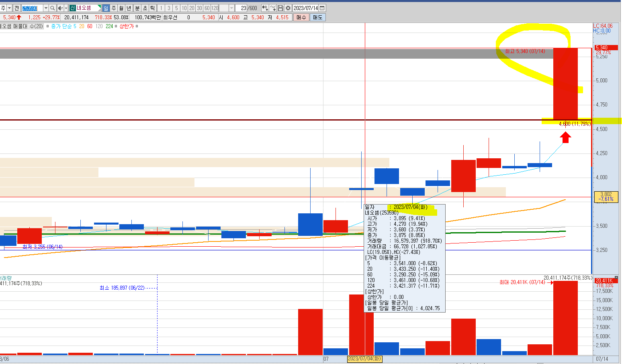This screenshot has height=364, width=622.
Task: Click the 매수 buy button
Action: point(301,17)
